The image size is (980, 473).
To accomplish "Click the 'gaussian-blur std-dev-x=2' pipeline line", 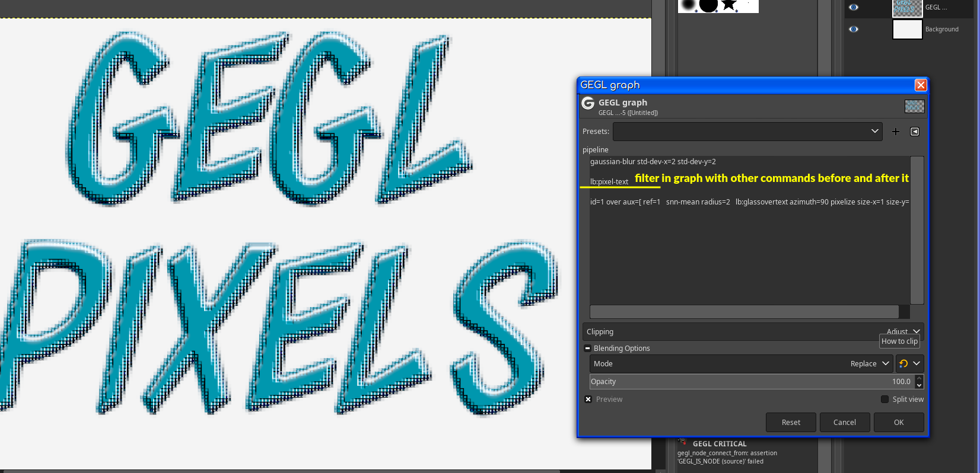I will click(653, 162).
